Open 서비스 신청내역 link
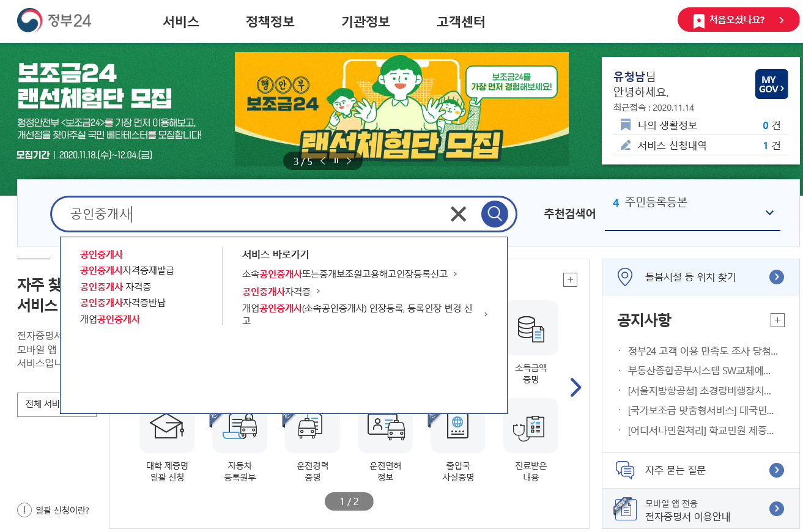 (x=672, y=146)
